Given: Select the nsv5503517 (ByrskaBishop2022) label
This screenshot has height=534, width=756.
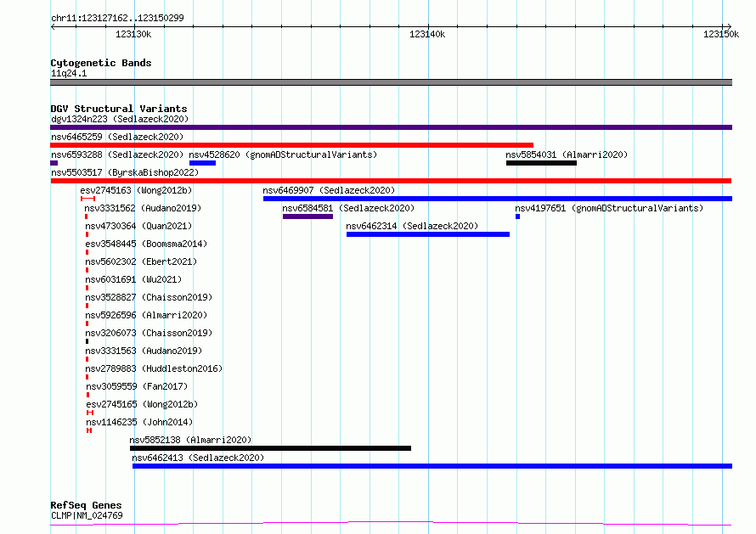Looking at the screenshot, I should coord(125,172).
